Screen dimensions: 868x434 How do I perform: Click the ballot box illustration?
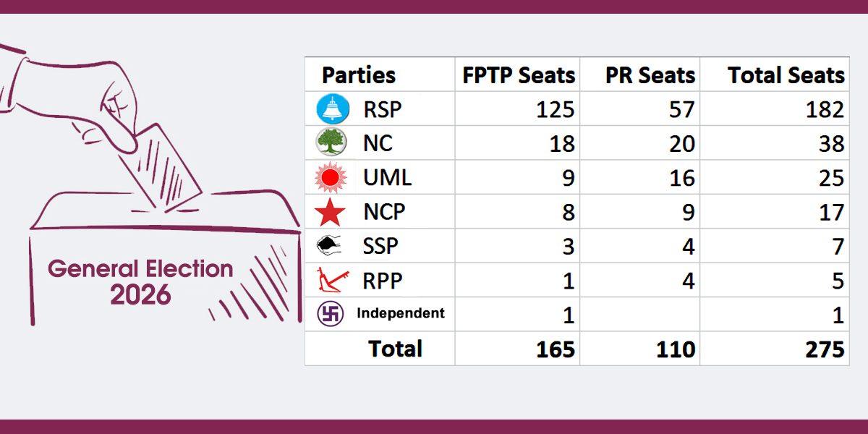pyautogui.click(x=165, y=260)
